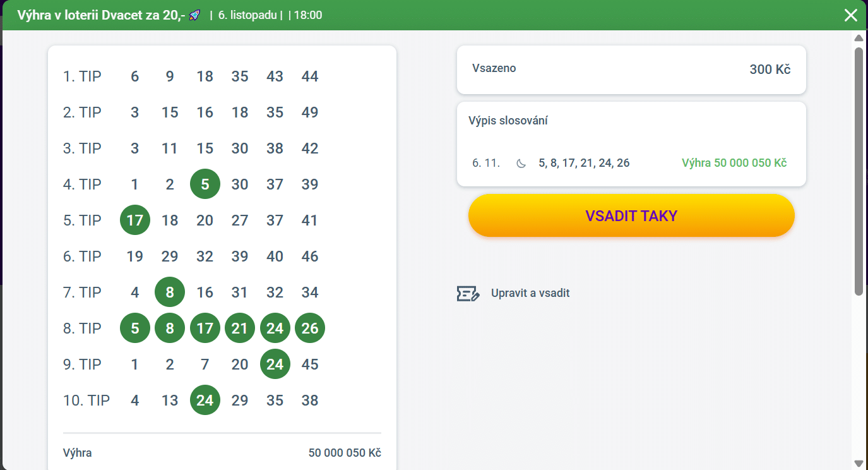Click the green Výhra 50 000 050 Kč text
868x470 pixels.
(734, 163)
